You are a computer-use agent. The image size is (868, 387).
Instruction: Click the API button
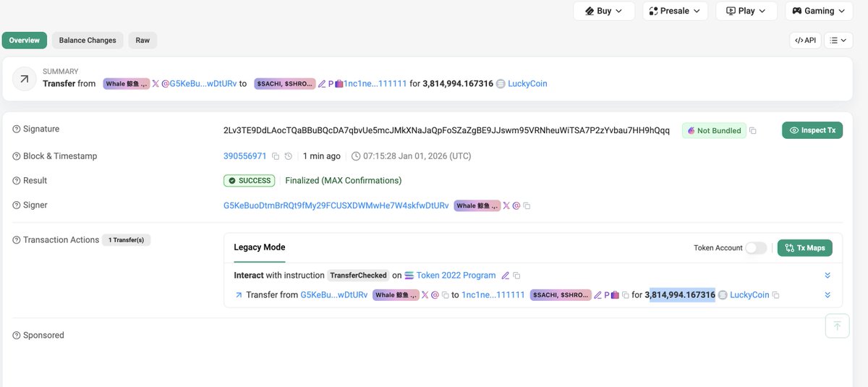[x=805, y=41]
